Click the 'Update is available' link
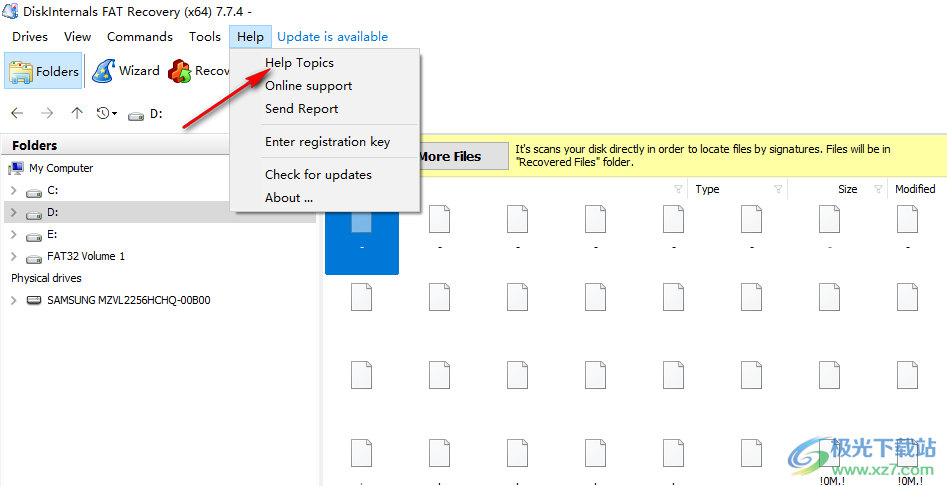The height and width of the screenshot is (486, 947). (333, 37)
